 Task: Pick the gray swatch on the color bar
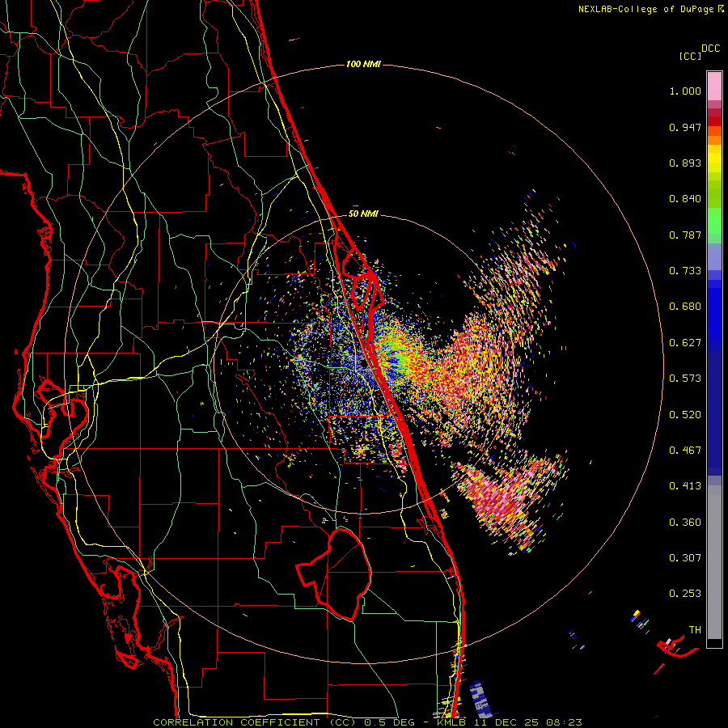pyautogui.click(x=714, y=562)
